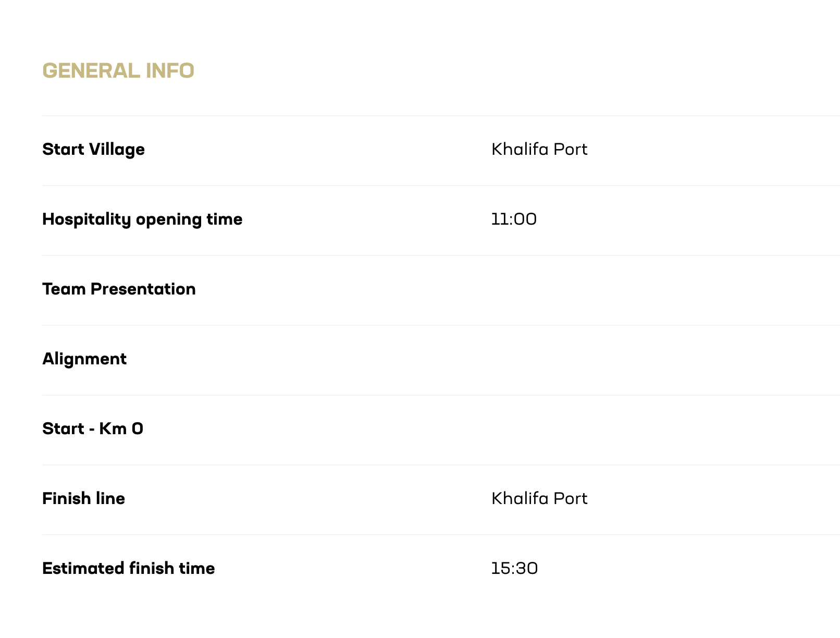Click the word INFO in the heading
This screenshot has width=840, height=638.
pyautogui.click(x=170, y=71)
